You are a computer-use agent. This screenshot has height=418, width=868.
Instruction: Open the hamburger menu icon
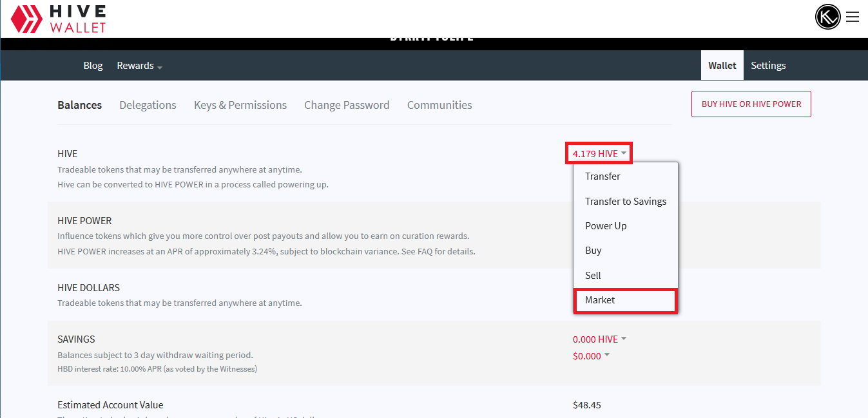point(853,17)
